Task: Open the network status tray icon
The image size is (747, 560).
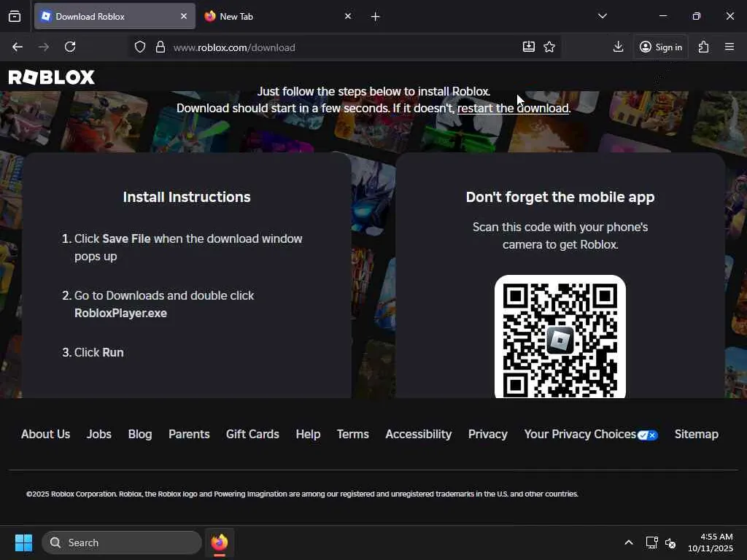Action: [x=651, y=542]
